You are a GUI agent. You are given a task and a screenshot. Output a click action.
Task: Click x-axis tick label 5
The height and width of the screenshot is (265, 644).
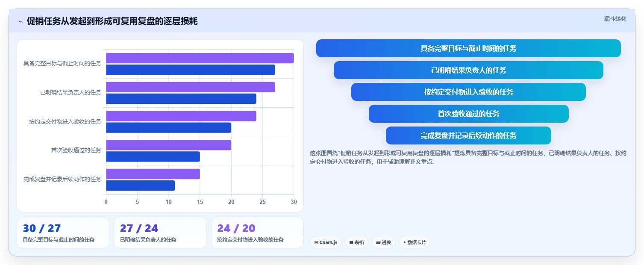(x=137, y=202)
